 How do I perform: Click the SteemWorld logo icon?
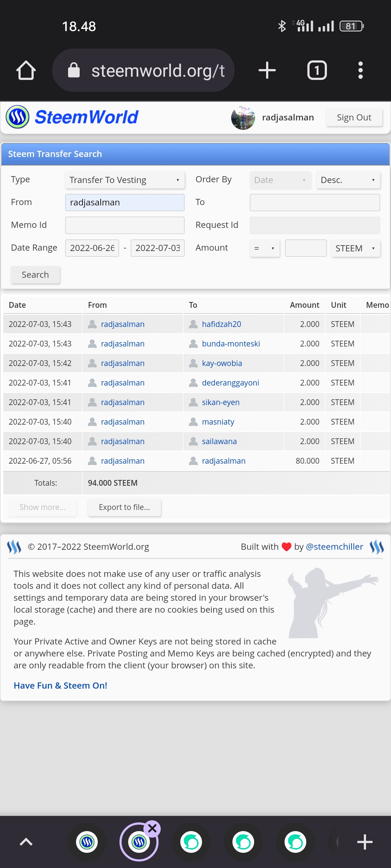[x=17, y=117]
